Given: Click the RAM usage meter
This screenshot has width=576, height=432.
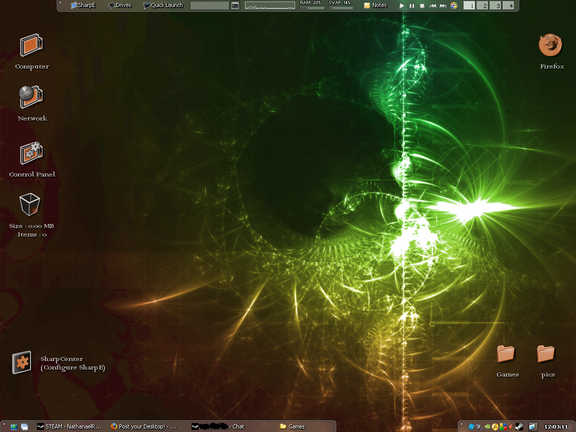Looking at the screenshot, I should [311, 5].
